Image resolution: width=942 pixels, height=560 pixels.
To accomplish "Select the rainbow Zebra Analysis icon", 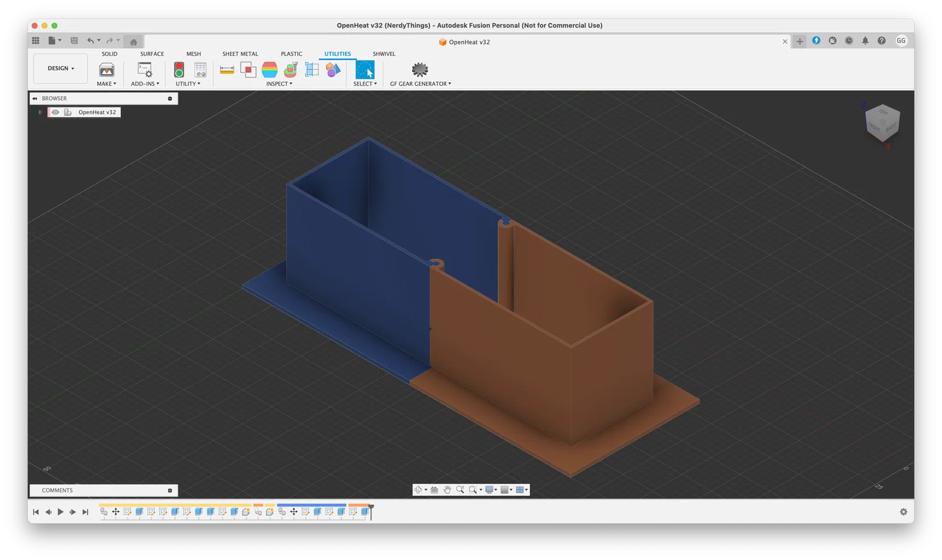I will [x=270, y=70].
